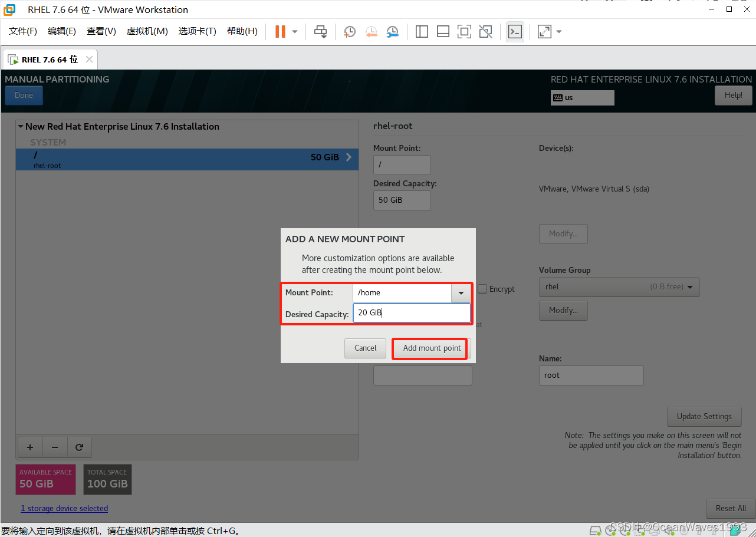Click the plus button to add a mount point
The height and width of the screenshot is (537, 756).
click(30, 447)
